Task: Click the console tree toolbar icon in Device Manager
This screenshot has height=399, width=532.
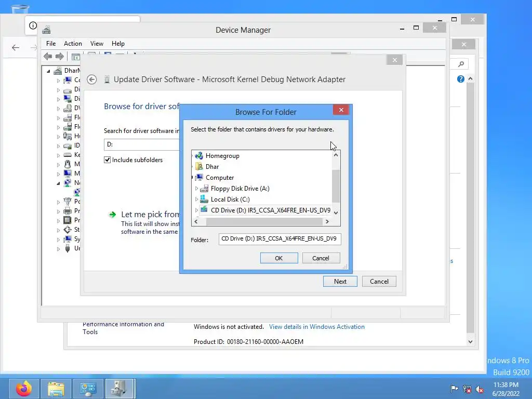Action: pyautogui.click(x=76, y=57)
